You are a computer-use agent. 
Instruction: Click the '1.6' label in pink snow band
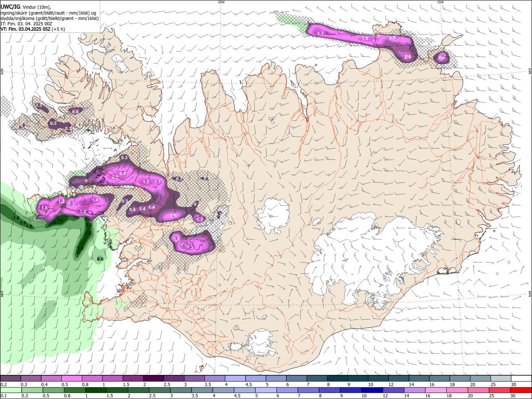45,208
